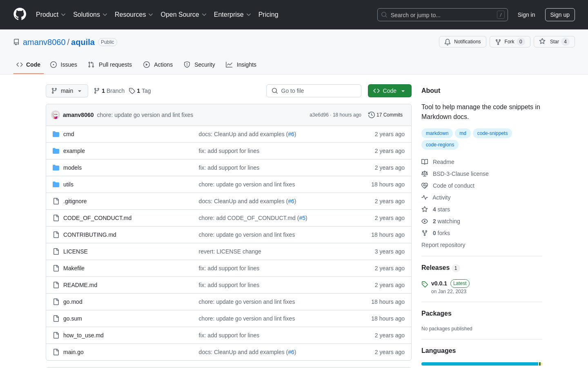588x368 pixels.
Task: Open the cmd folder
Action: [69, 134]
